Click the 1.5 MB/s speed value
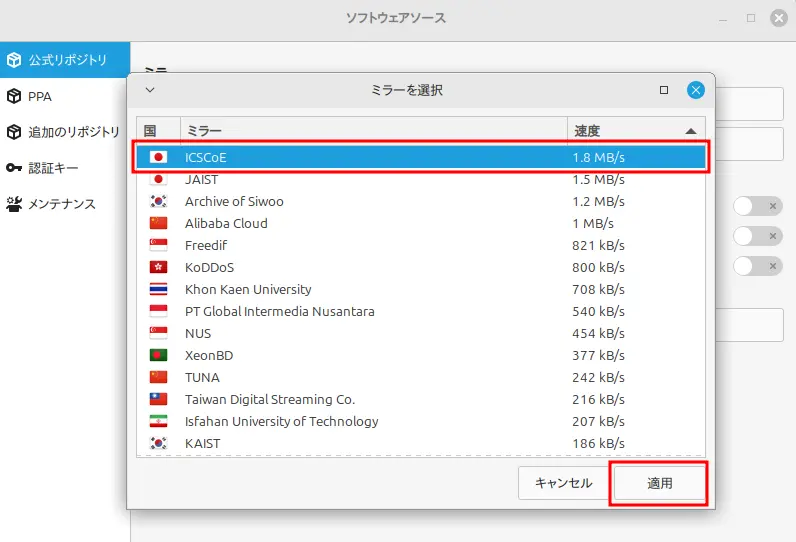Viewport: 796px width, 542px height. 599,180
